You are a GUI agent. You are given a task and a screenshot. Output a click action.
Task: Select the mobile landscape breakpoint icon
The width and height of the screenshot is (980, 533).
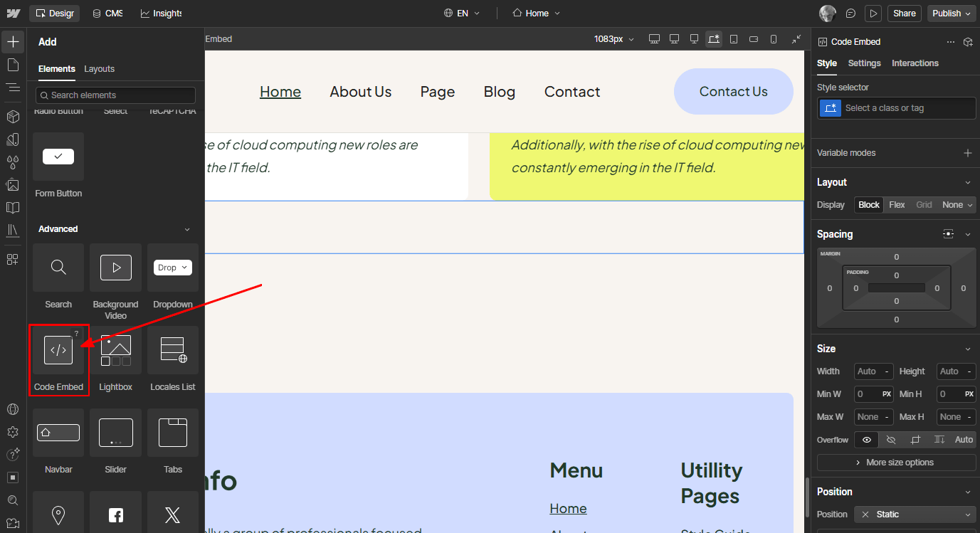(754, 39)
